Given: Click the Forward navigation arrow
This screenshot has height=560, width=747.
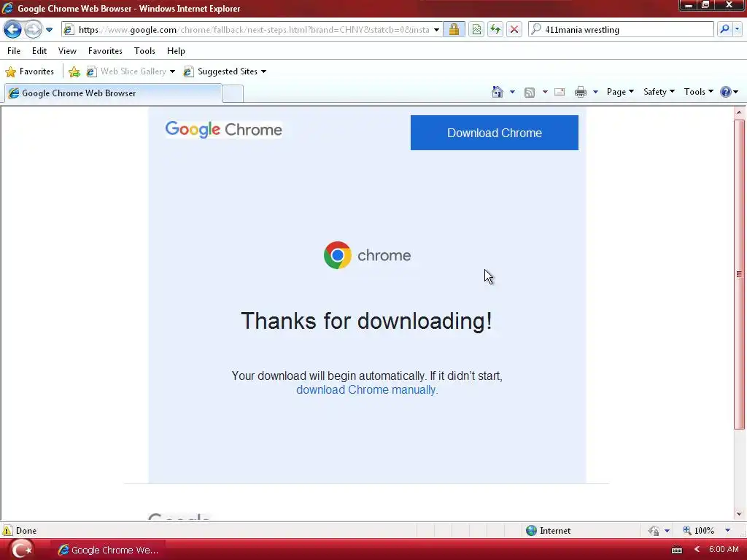Looking at the screenshot, I should [33, 29].
